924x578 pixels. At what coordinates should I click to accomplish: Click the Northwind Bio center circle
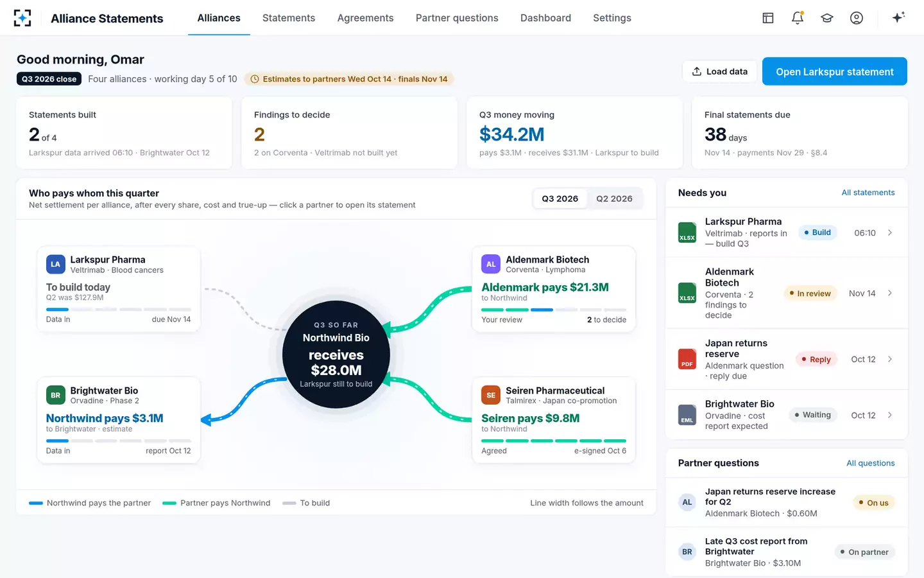336,355
